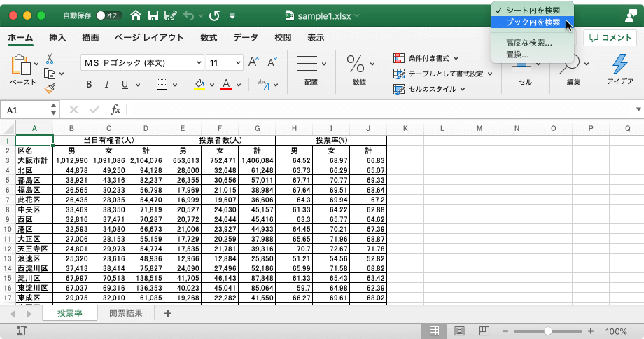Click the formula bar input area

380,110
